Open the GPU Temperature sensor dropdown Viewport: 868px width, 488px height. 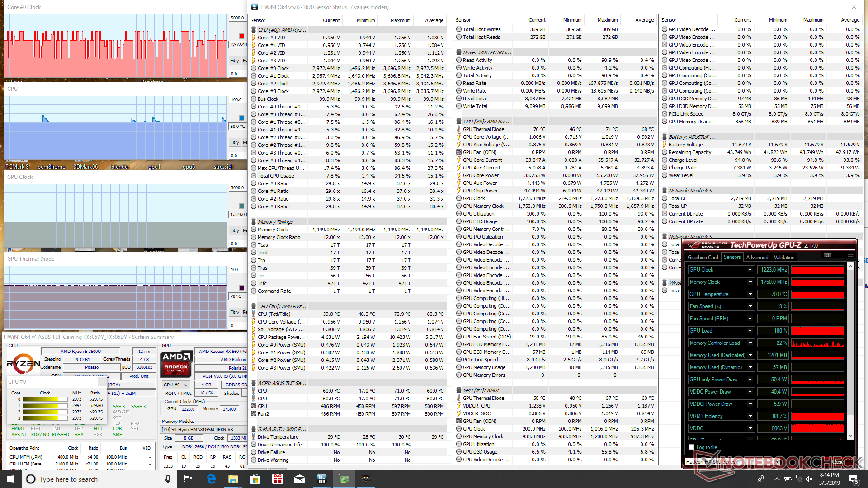click(x=750, y=294)
